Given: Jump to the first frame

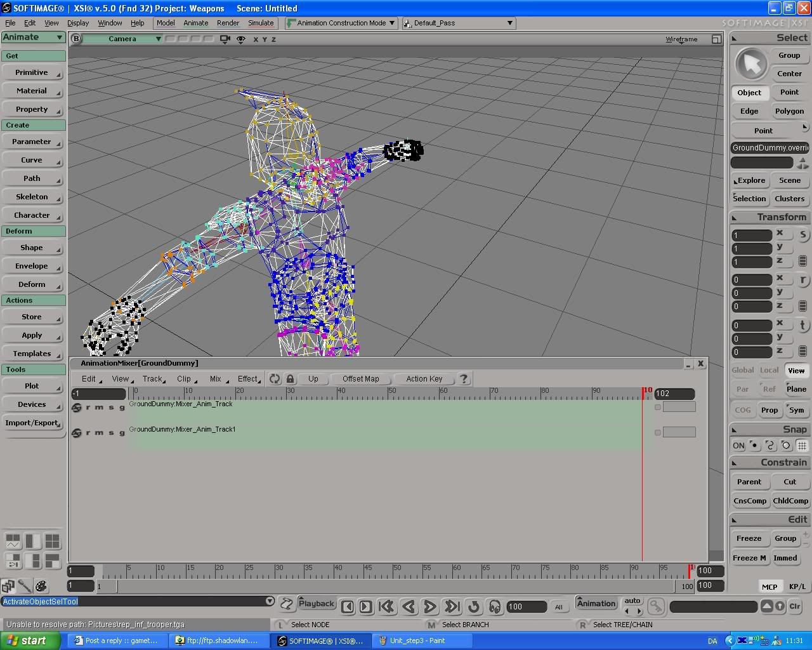Looking at the screenshot, I should click(x=386, y=607).
